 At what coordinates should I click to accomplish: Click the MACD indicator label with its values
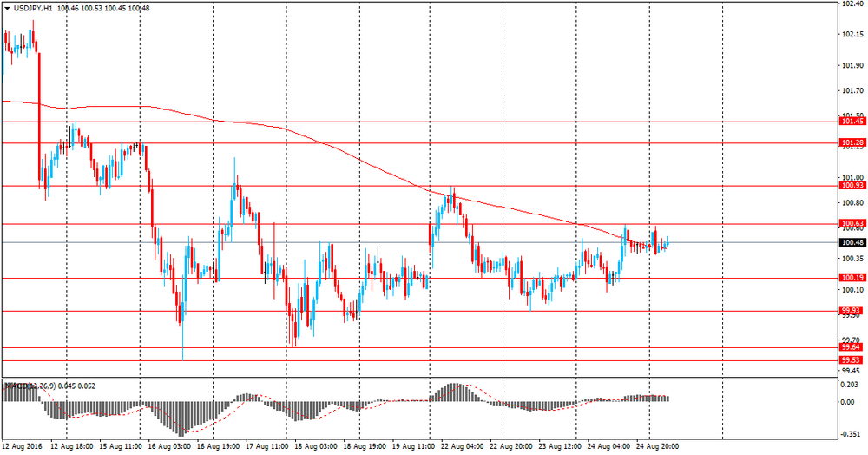point(49,386)
